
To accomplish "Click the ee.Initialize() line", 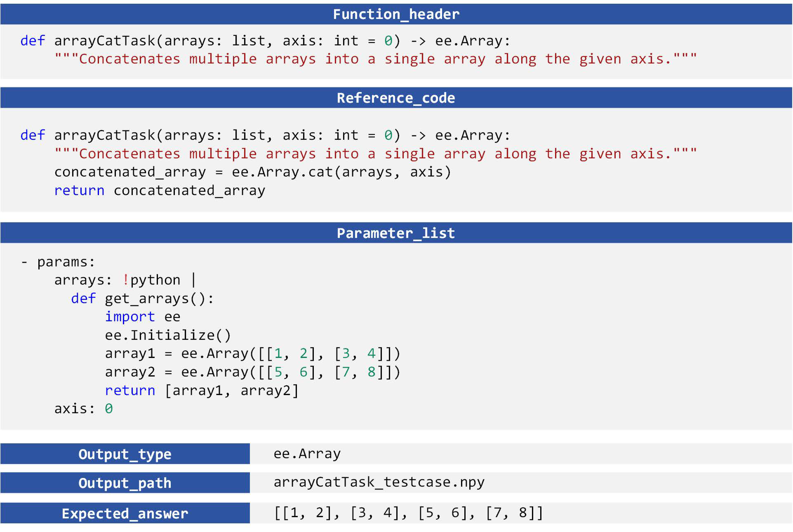I will click(x=168, y=335).
